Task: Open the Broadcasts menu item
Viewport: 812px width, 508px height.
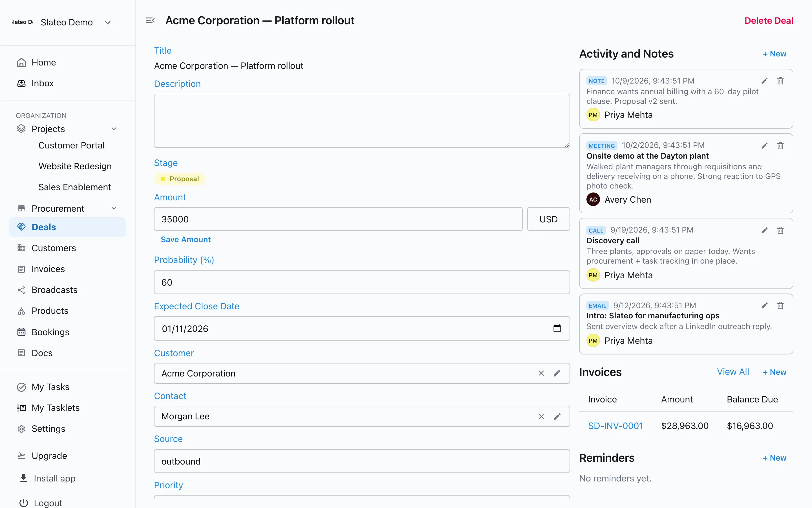Action: coord(54,290)
